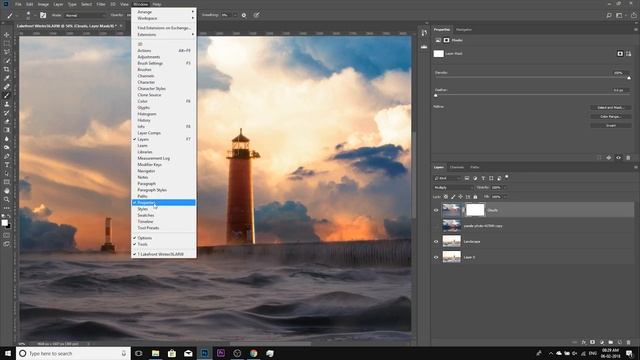Screen dimensions: 640x360
Task: Open the Smoothing value dropdown
Action: pos(235,15)
